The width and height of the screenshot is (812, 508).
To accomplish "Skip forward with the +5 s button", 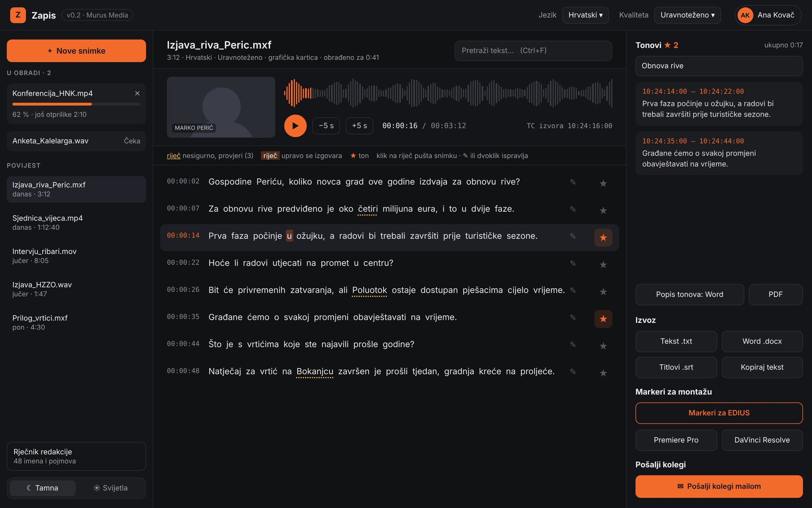I will pyautogui.click(x=359, y=126).
